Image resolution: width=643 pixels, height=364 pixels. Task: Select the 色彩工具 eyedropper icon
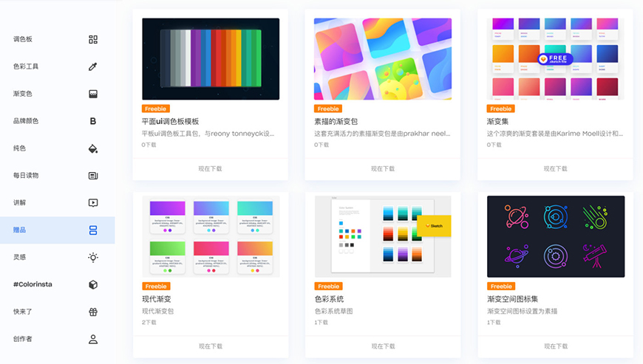(93, 66)
